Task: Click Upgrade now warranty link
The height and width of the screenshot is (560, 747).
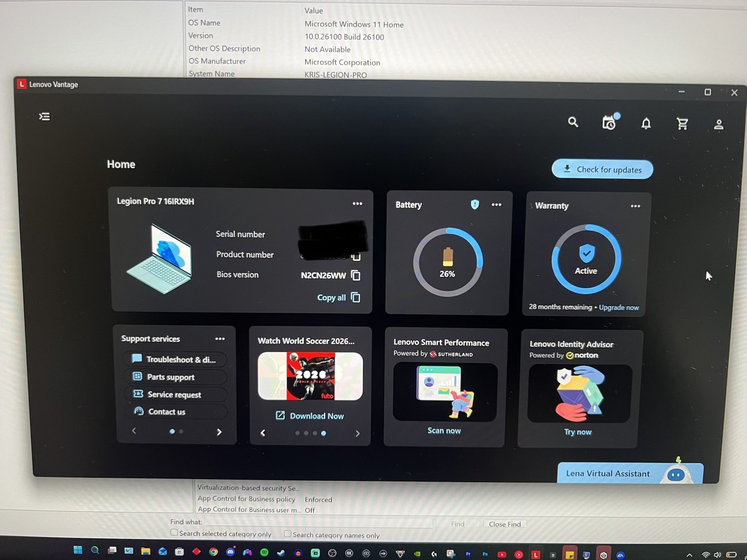Action: click(x=619, y=307)
